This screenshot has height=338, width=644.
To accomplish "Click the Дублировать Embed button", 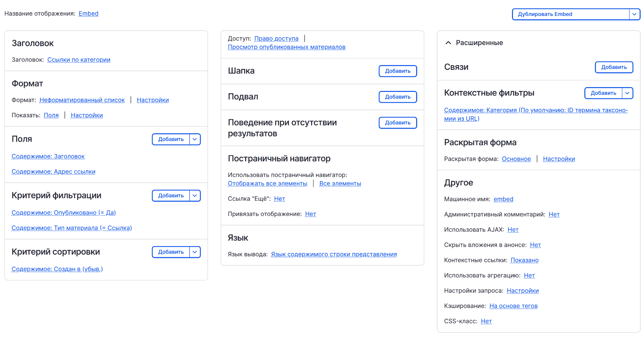I will pyautogui.click(x=571, y=14).
